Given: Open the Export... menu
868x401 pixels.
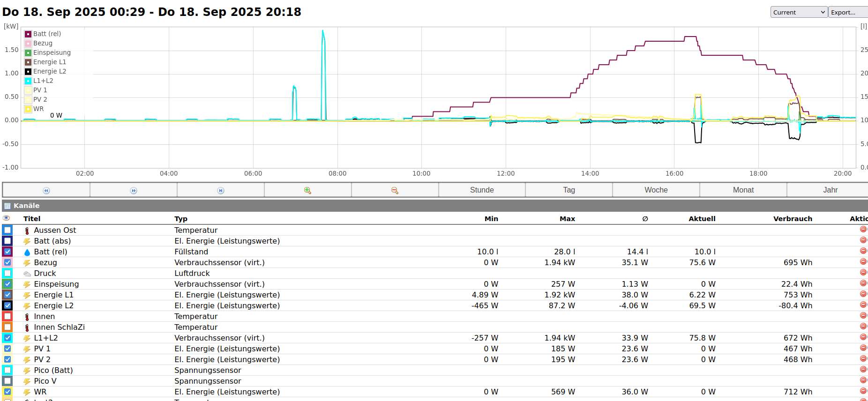Looking at the screenshot, I should tap(847, 12).
